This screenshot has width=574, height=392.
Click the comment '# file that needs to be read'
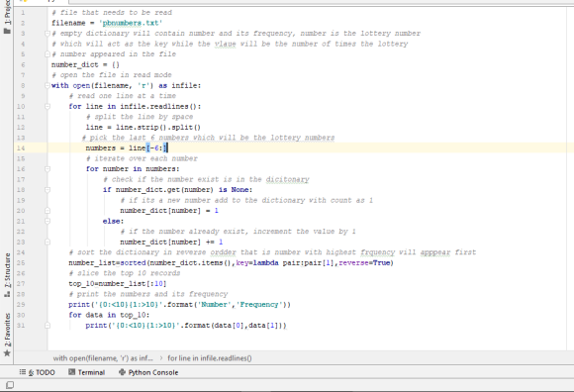[111, 13]
